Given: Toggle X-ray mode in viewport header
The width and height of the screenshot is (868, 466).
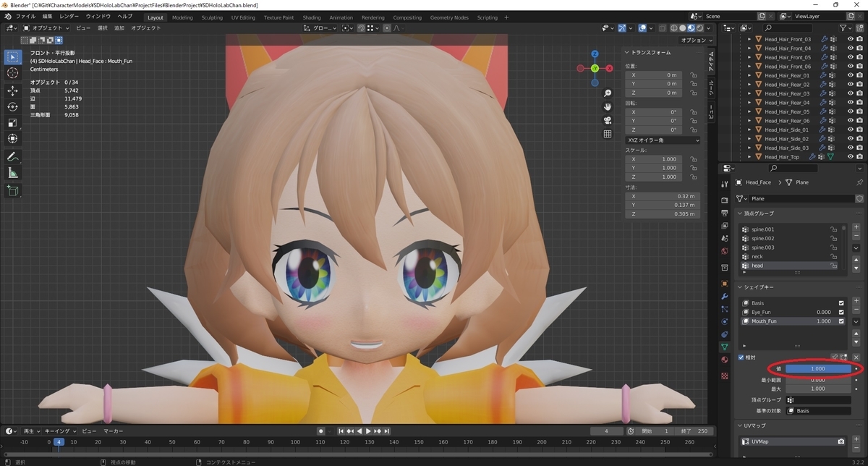Looking at the screenshot, I should pyautogui.click(x=662, y=28).
